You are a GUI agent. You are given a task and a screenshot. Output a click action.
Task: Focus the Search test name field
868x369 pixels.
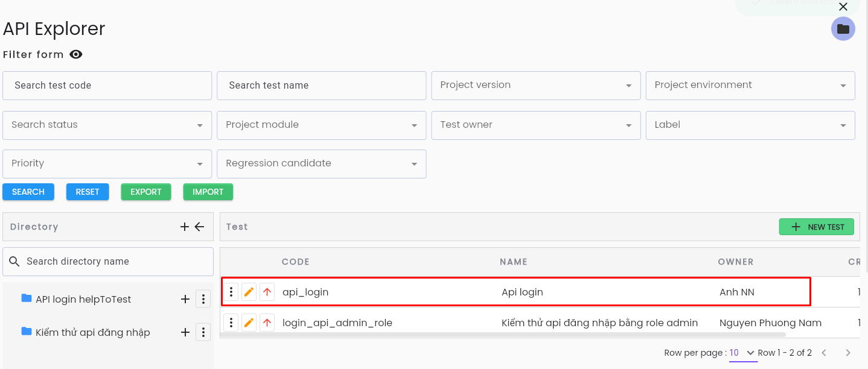[322, 86]
